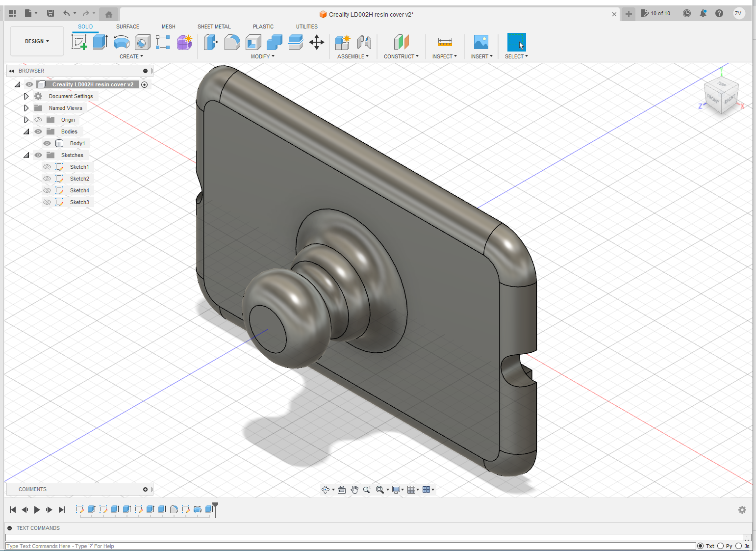
Task: Select the Press Pull tool
Action: (211, 42)
